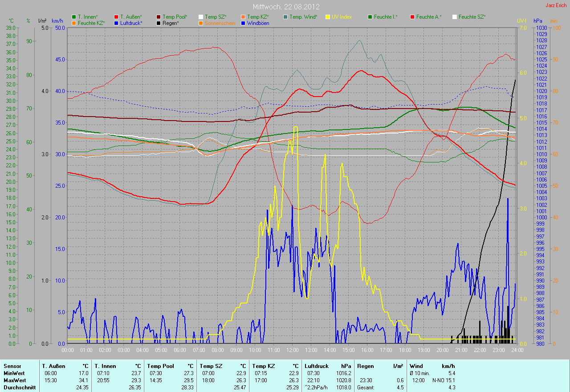Click the '24:00' label on the time axis
The height and width of the screenshot is (392, 570).
517,350
